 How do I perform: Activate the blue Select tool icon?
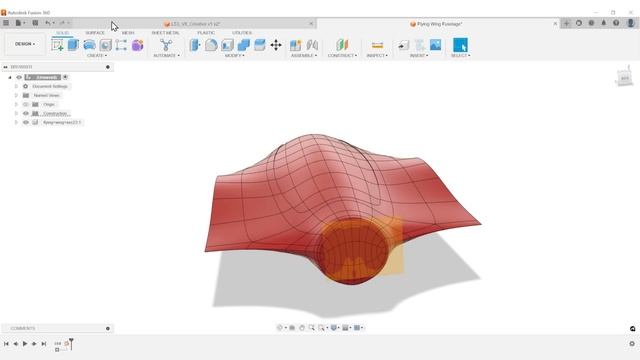(460, 45)
